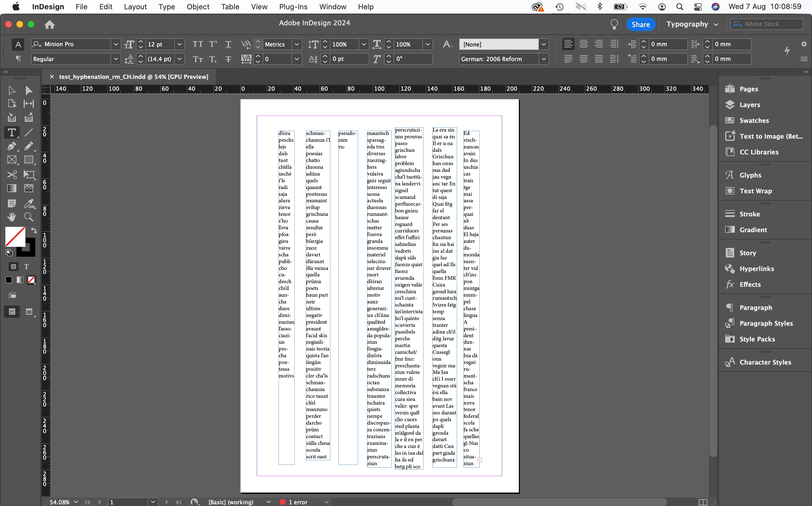Open the Typography workspace switcher
The width and height of the screenshot is (812, 506).
[692, 24]
